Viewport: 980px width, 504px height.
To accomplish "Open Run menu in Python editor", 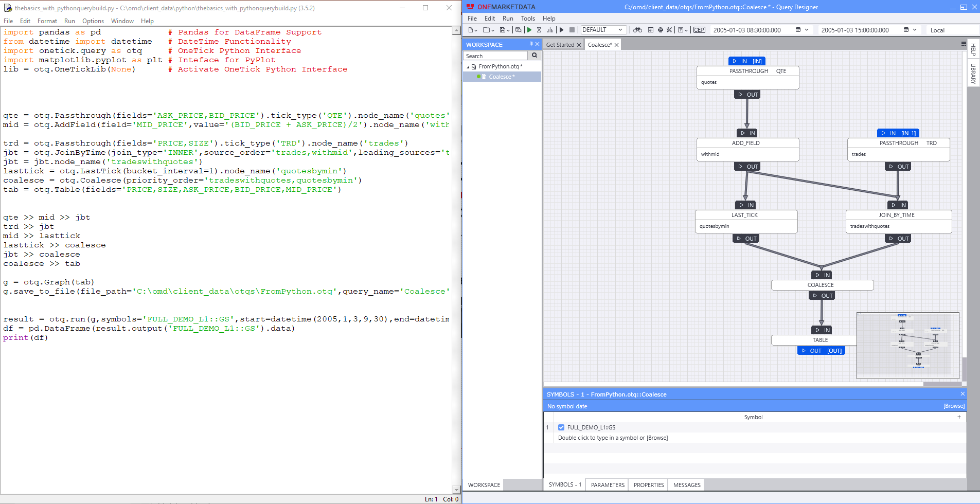I will pos(69,21).
